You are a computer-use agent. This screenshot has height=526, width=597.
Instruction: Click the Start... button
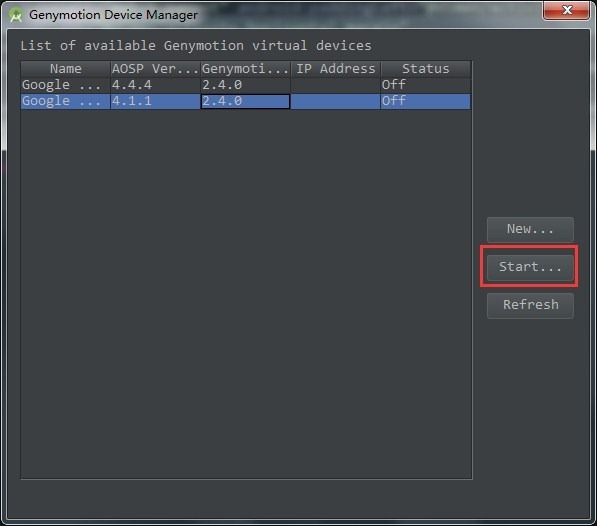pos(530,267)
